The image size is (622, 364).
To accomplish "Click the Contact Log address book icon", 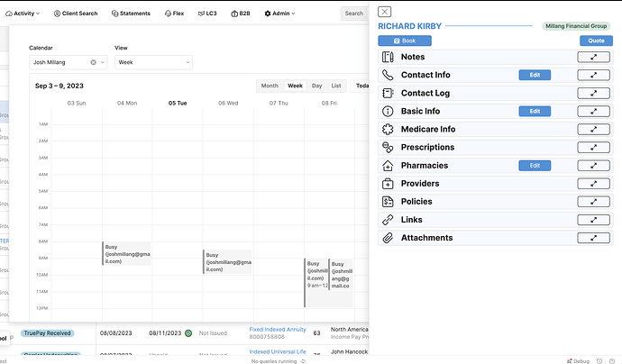I will pos(388,93).
